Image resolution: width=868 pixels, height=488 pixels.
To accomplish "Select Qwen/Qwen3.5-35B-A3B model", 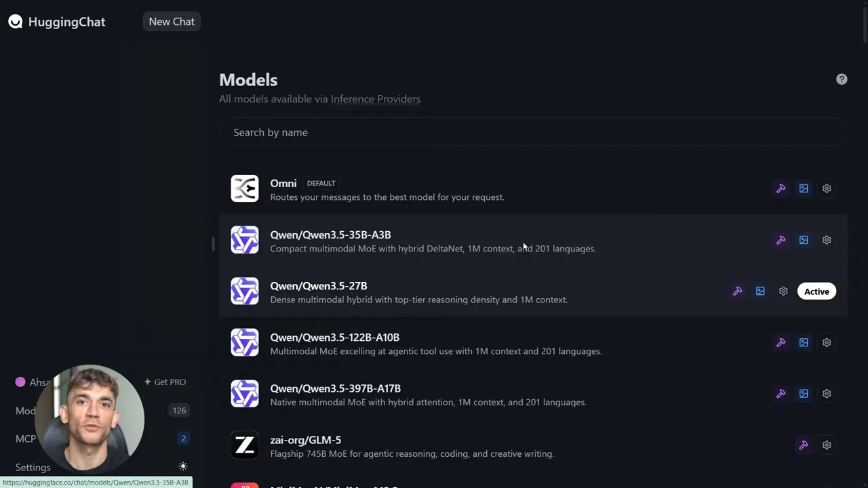I will 330,235.
